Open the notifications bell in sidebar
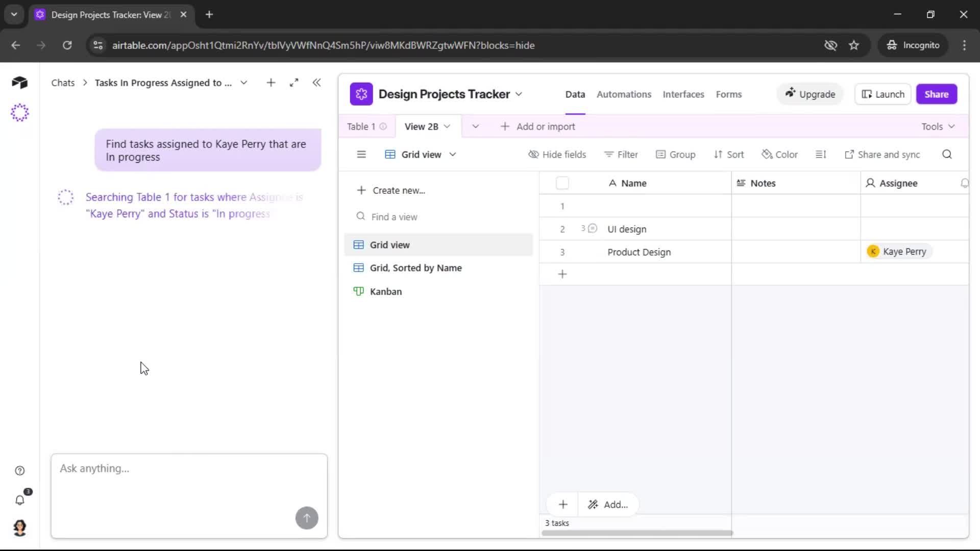 (x=20, y=500)
